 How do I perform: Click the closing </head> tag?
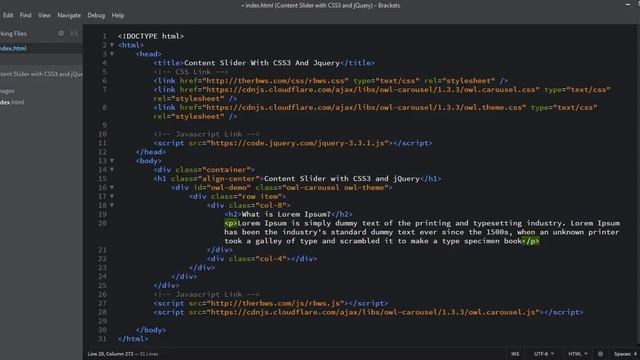click(x=151, y=152)
